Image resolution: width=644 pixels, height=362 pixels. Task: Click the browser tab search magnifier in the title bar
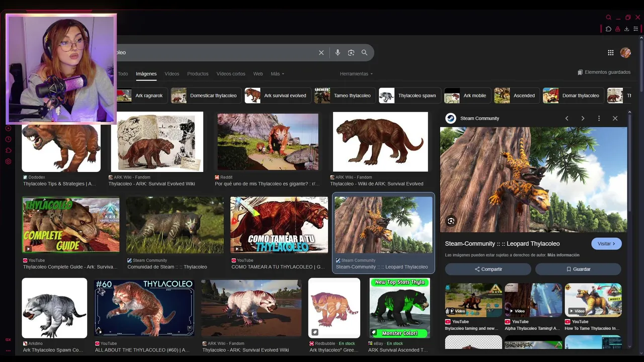608,17
